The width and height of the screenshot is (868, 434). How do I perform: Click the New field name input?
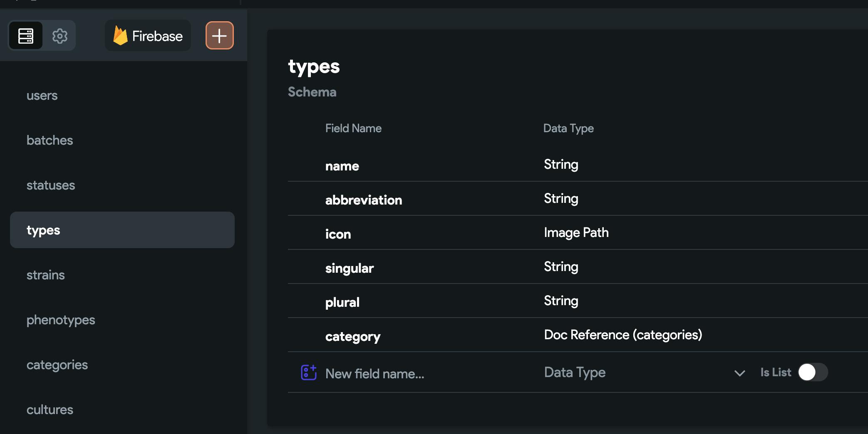tap(416, 374)
